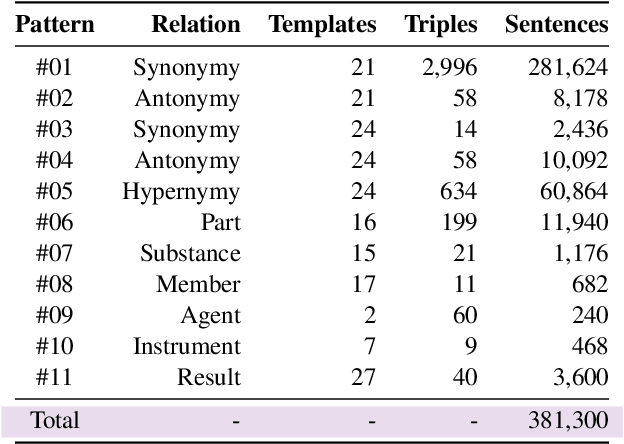Click the 60,864 sentences value

[x=572, y=191]
